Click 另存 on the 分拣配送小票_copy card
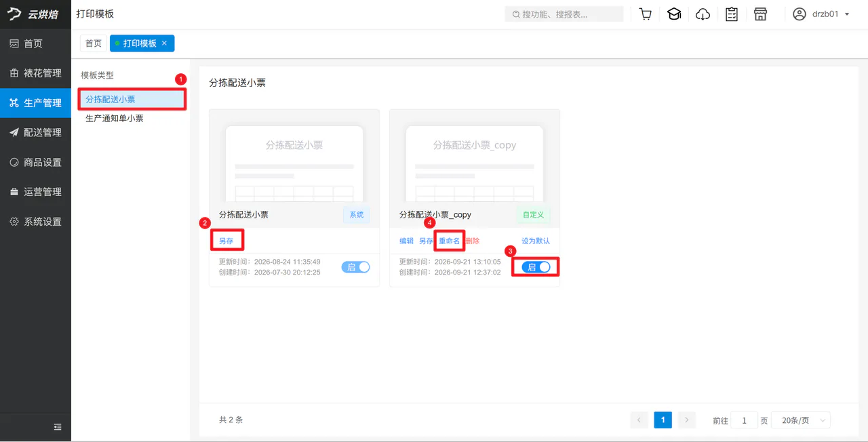 pos(426,241)
